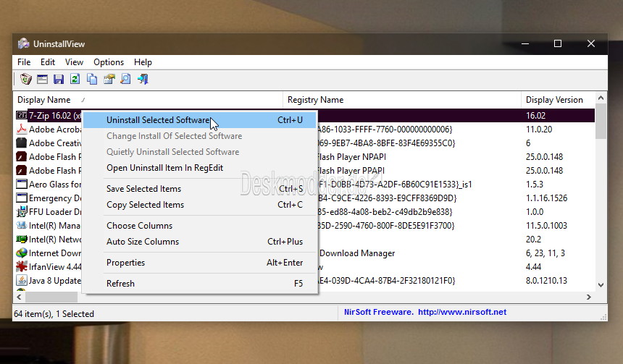
Task: Click the Java 8 Update row icon
Action: 22,280
